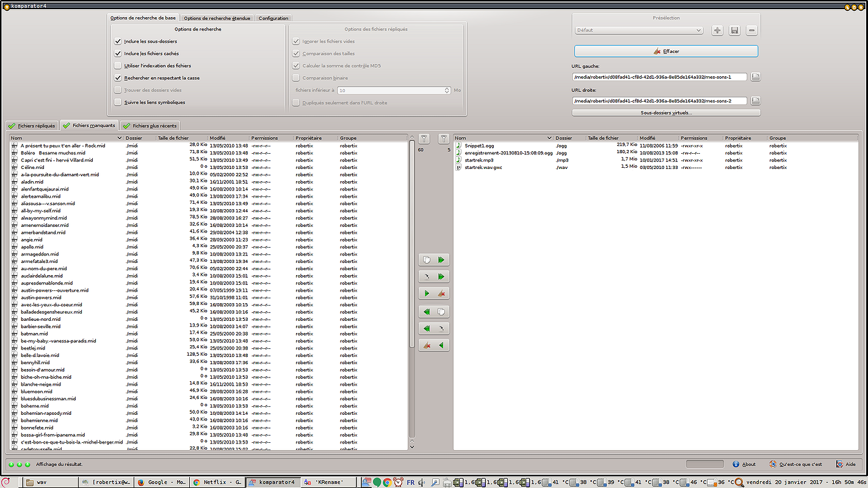Sort right list by Taille de fichier
868x488 pixels.
[612, 138]
